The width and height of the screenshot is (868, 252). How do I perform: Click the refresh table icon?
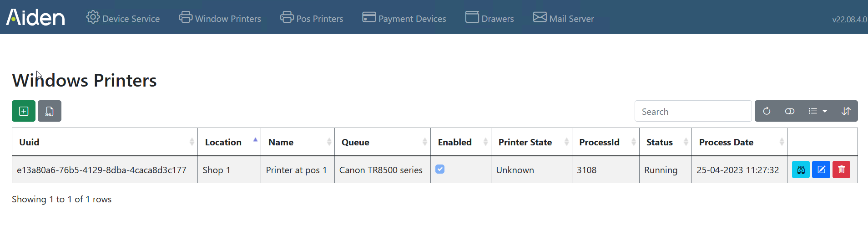(x=767, y=111)
